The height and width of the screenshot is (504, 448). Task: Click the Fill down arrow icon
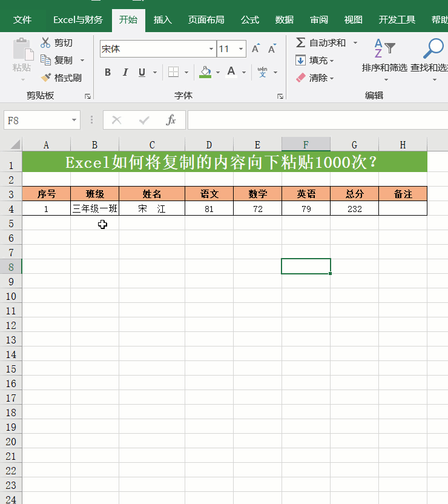[x=301, y=60]
